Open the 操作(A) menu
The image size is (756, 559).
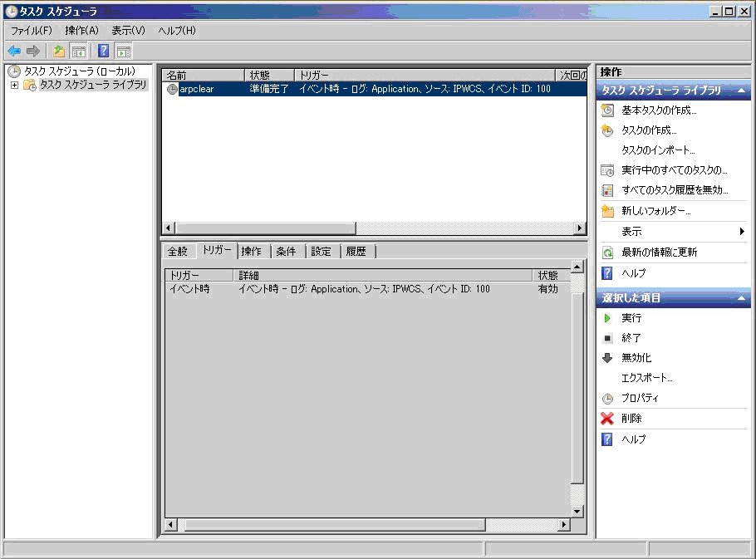coord(81,31)
